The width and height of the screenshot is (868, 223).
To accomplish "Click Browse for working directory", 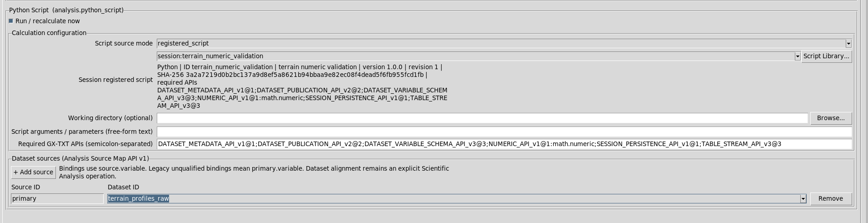I will coord(831,118).
